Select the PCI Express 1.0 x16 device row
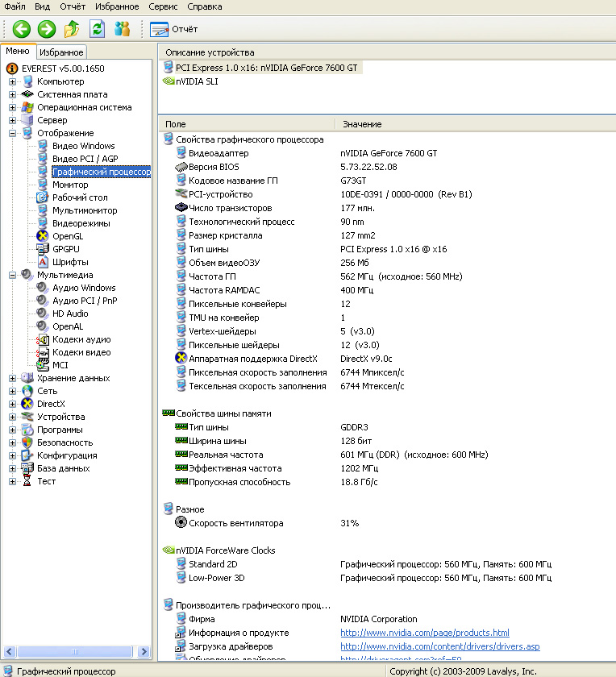Viewport: 616px width, 677px height. (263, 68)
